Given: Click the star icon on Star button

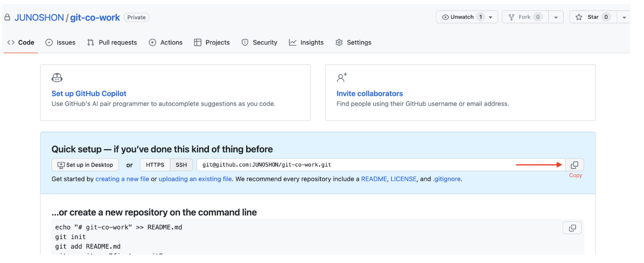Looking at the screenshot, I should (x=579, y=16).
